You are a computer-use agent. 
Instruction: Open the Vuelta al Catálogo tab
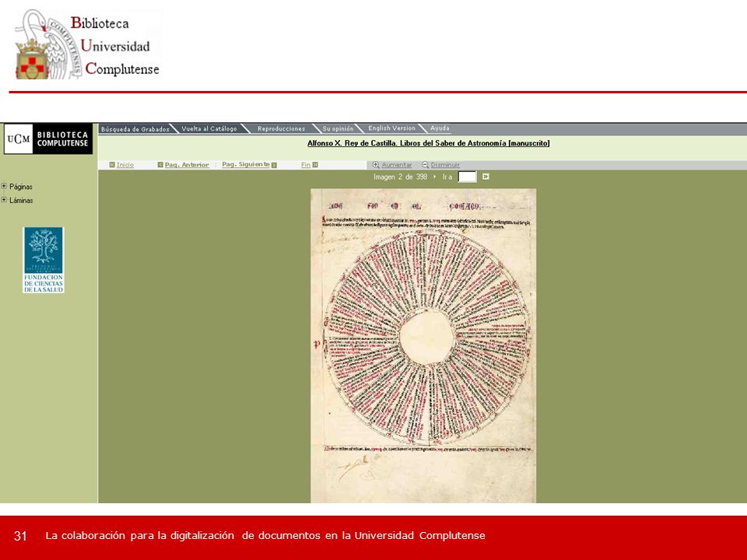click(x=209, y=129)
